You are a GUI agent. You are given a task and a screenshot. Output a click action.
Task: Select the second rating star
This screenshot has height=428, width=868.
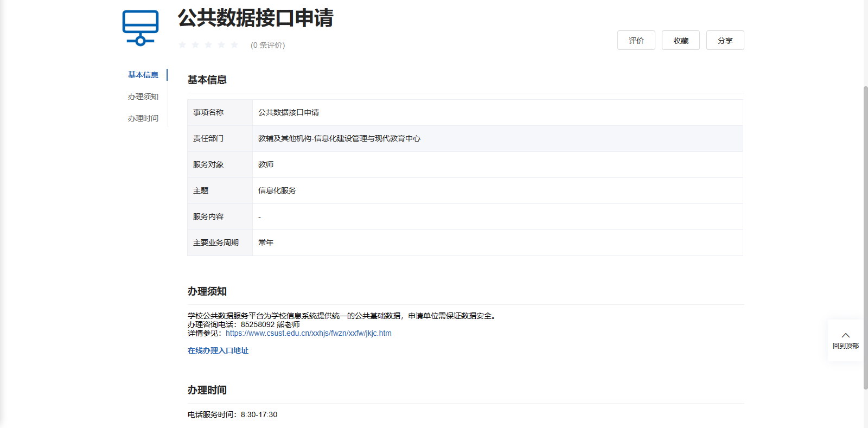(x=195, y=45)
